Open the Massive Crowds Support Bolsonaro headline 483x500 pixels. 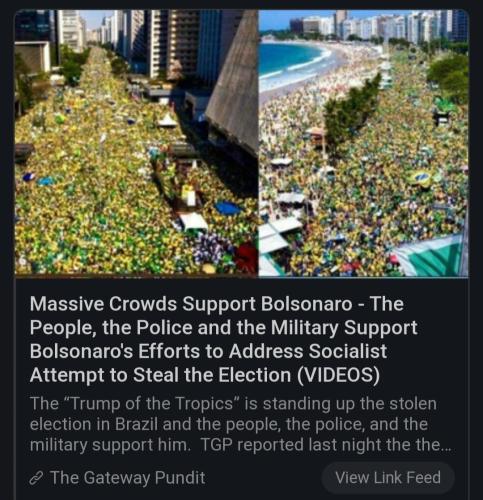(x=223, y=339)
